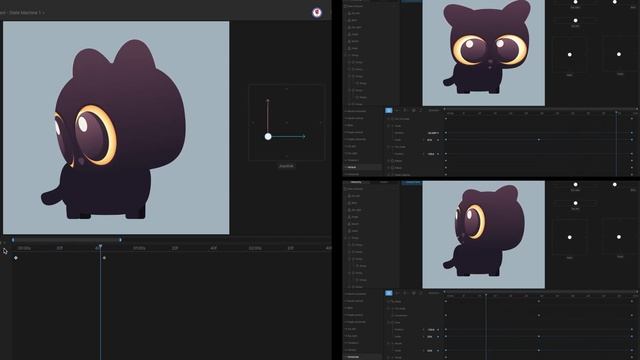Screen dimensions: 640x360
Task: Click the first property value field in bottom-right timeline
Action: [x=431, y=329]
